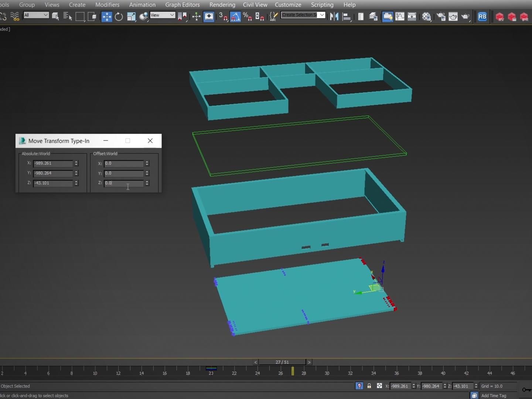Activate the Select and Rotate tool
The height and width of the screenshot is (399, 532).
(119, 17)
